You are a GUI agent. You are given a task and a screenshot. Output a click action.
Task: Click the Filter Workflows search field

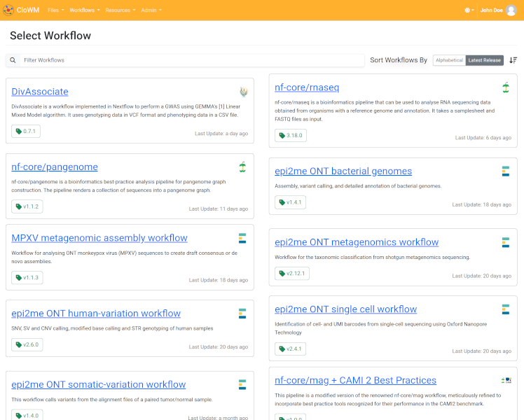pos(191,60)
